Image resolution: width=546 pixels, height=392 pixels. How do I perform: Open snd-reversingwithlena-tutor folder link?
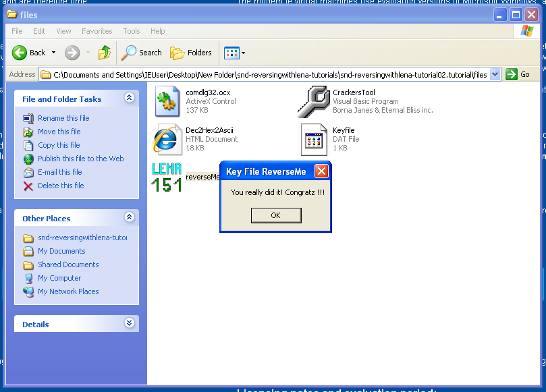tap(82, 237)
